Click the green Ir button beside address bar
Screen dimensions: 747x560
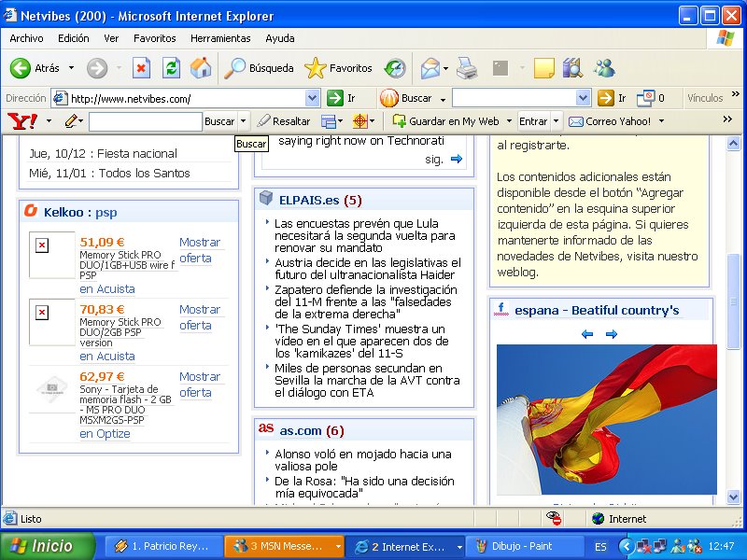click(341, 98)
